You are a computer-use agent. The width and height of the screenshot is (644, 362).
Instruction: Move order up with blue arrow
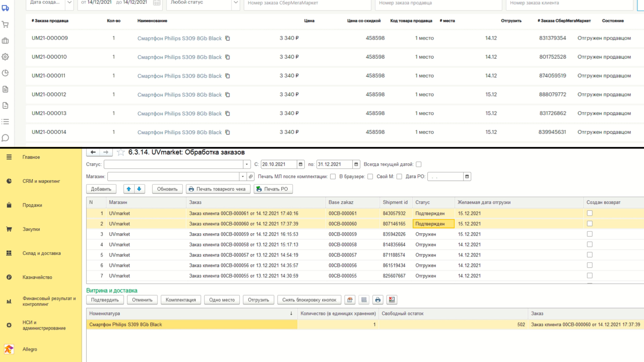129,189
